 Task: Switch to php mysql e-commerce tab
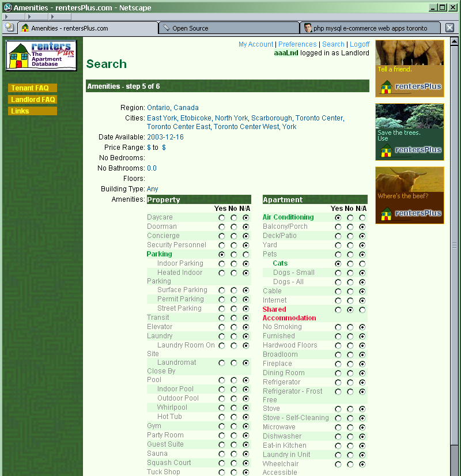tap(369, 28)
